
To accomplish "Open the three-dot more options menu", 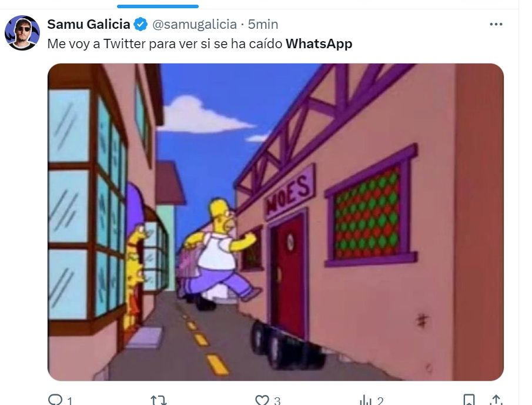I will point(496,24).
